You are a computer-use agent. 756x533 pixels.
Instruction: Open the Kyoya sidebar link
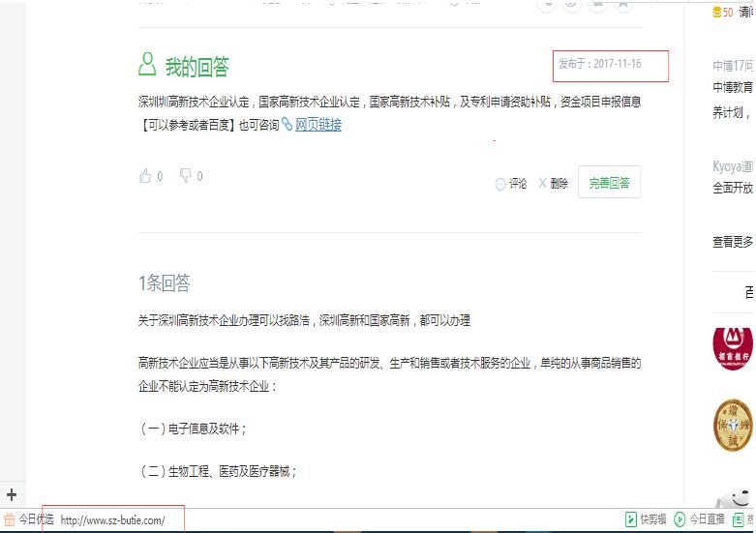(x=733, y=166)
